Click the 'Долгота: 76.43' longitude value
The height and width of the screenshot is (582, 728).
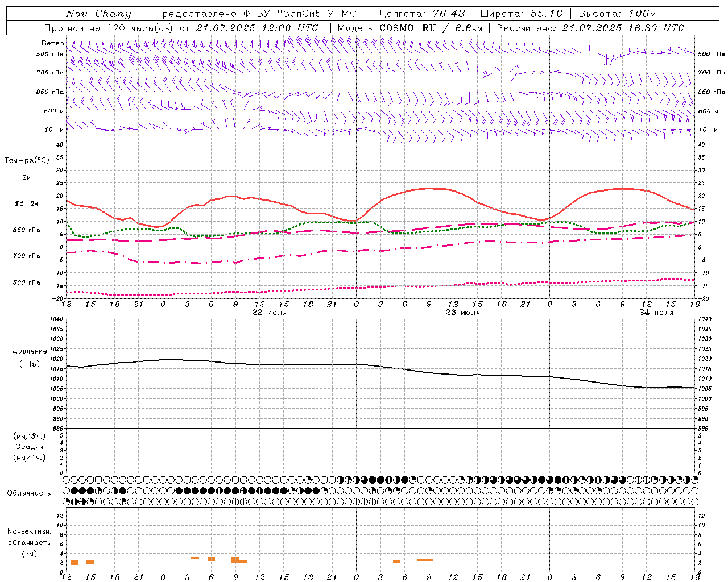pyautogui.click(x=421, y=14)
